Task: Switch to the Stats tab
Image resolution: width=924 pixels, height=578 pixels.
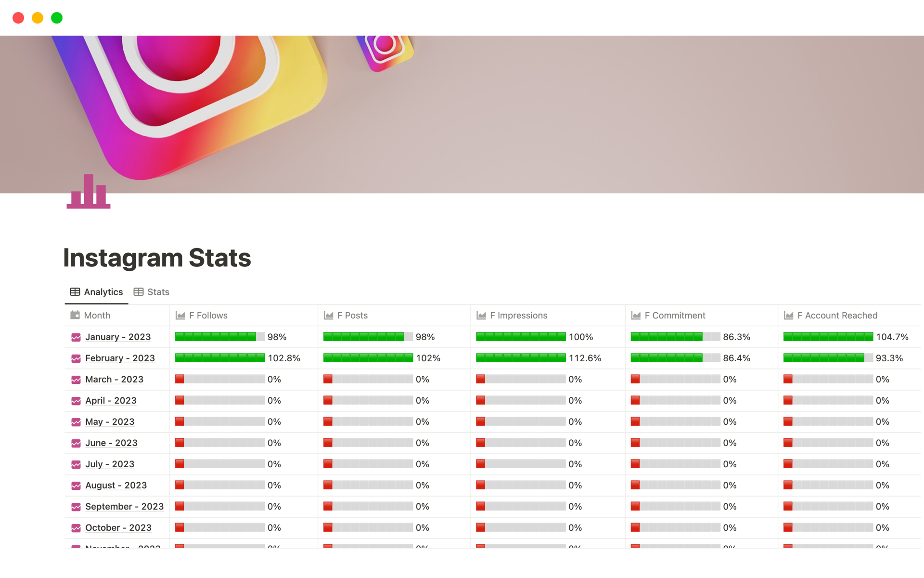Action: point(158,291)
